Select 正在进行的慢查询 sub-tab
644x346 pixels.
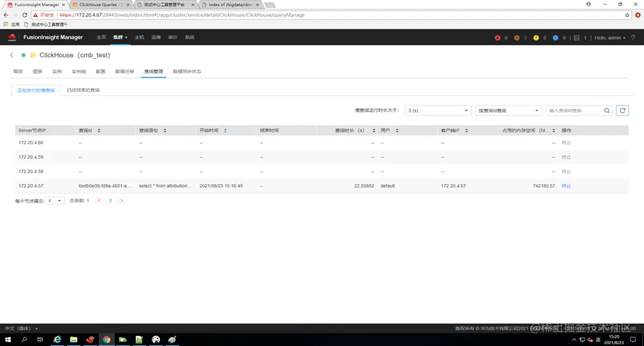[x=35, y=90]
